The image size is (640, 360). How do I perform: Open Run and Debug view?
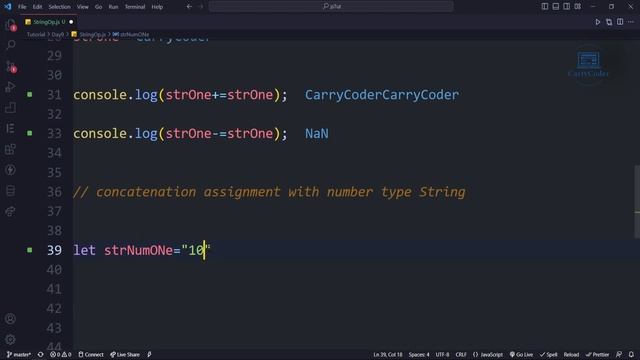click(11, 87)
